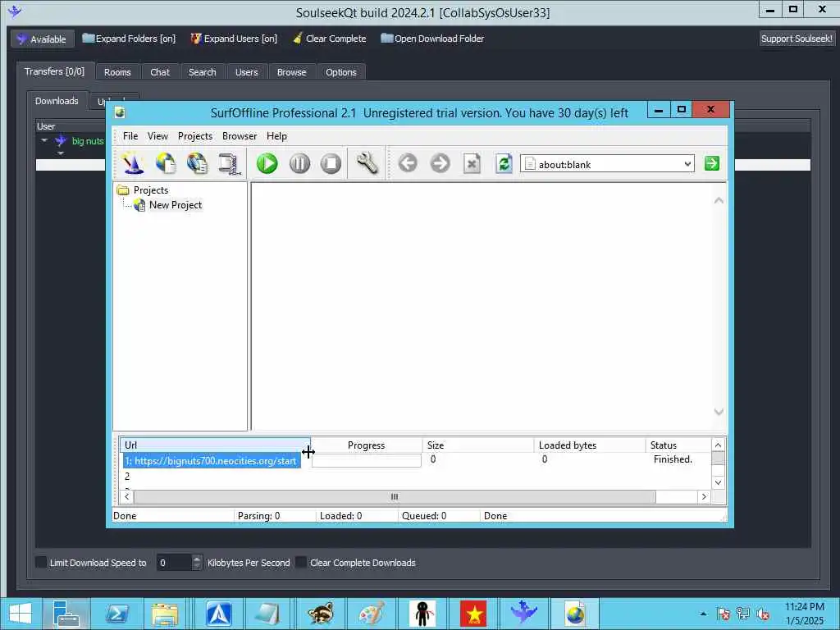
Task: Switch to the Search tab in Soulseek
Action: tap(202, 72)
